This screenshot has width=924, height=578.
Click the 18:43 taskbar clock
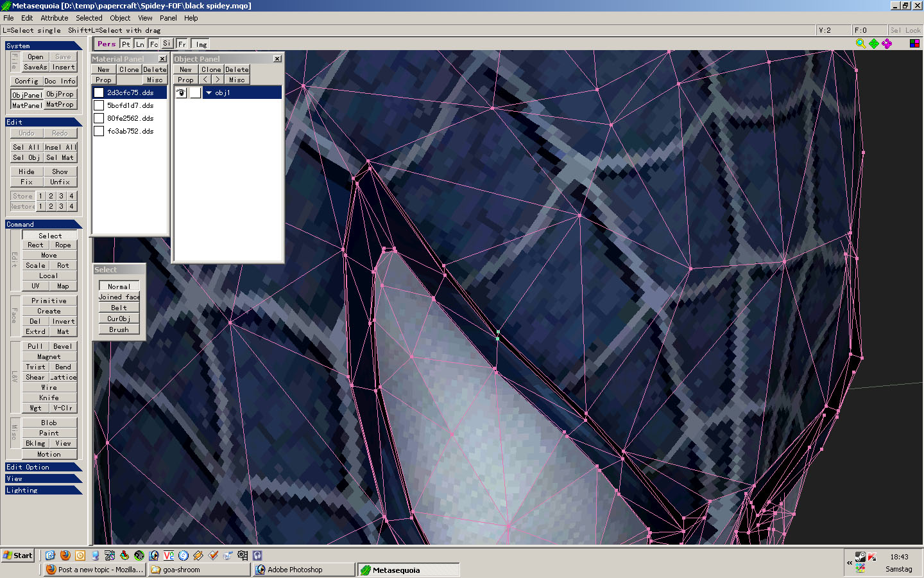point(899,557)
